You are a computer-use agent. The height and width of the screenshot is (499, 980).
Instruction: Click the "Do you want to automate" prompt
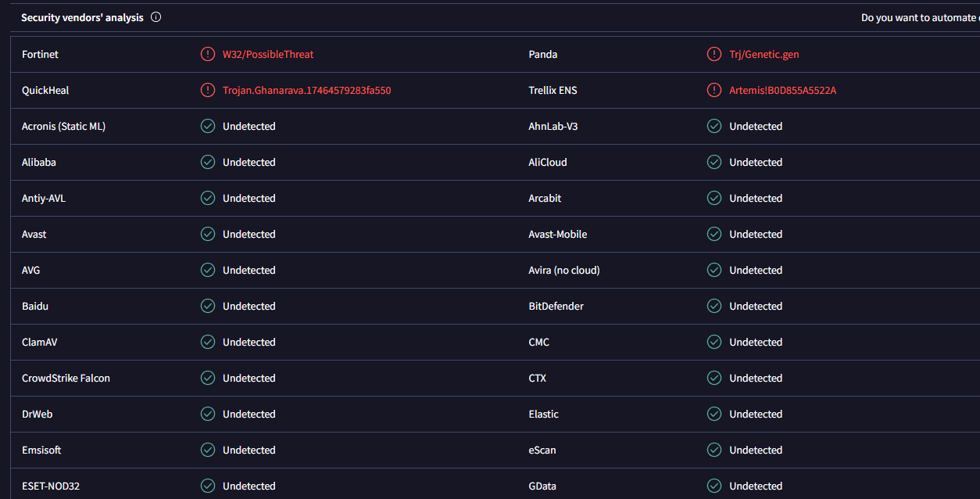[921, 17]
